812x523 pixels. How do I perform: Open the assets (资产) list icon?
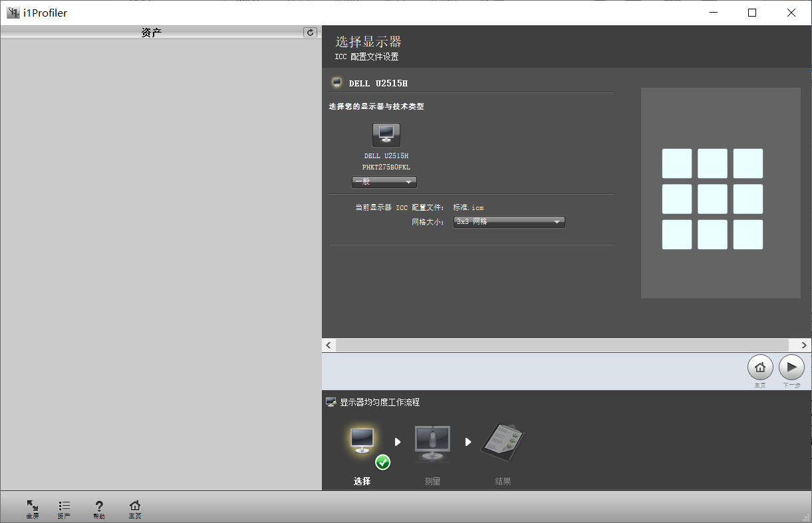click(64, 508)
